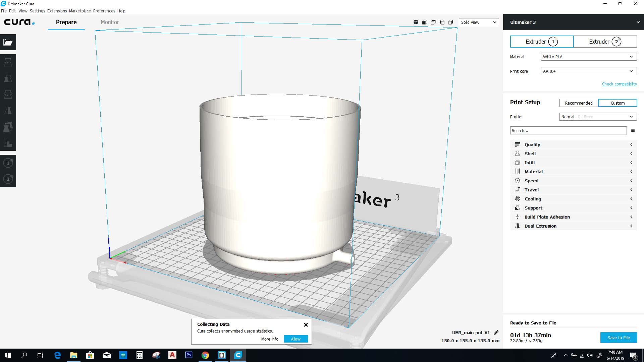Open Ultimaker Cura on taskbar
This screenshot has width=644, height=362.
(x=238, y=355)
